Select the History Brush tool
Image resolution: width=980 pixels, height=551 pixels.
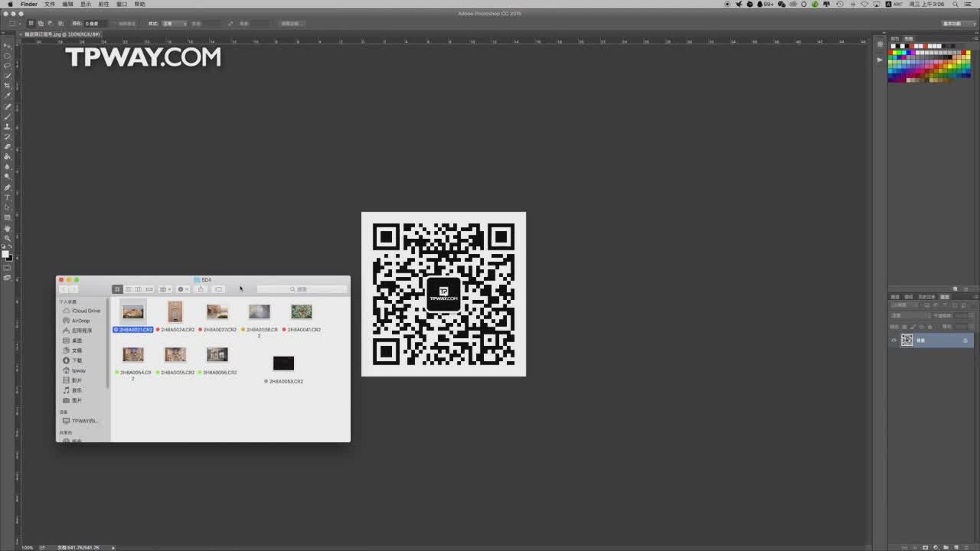8,137
